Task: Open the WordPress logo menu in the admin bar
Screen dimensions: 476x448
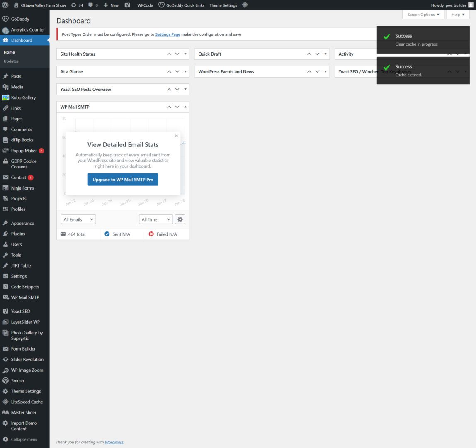Action: pyautogui.click(x=5, y=5)
